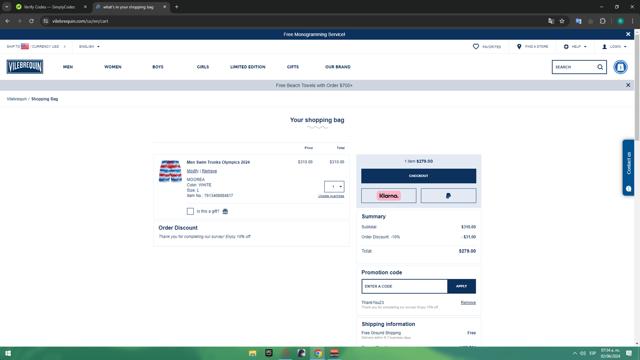The width and height of the screenshot is (640, 360).
Task: Remove the ThankYou23 promo code
Action: pos(468,302)
